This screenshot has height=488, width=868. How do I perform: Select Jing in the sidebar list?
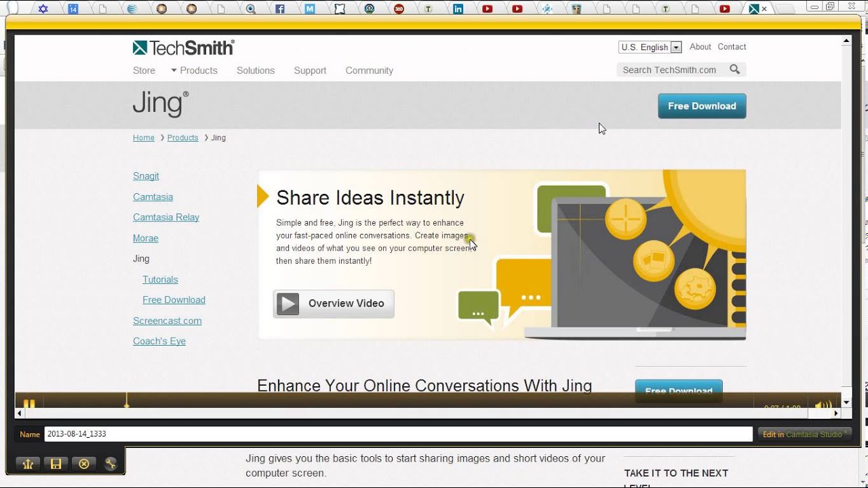[x=141, y=259]
